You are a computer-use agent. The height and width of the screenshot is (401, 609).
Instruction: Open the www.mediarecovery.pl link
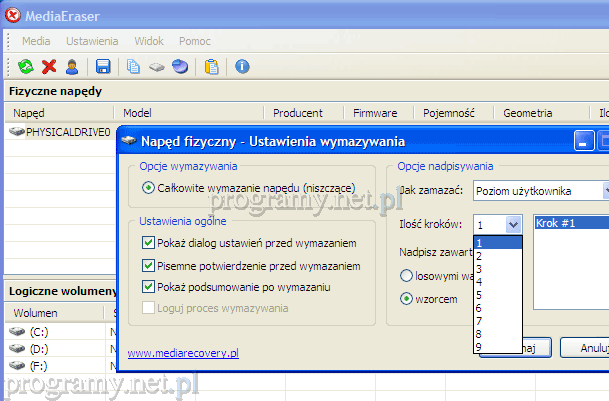pyautogui.click(x=183, y=352)
